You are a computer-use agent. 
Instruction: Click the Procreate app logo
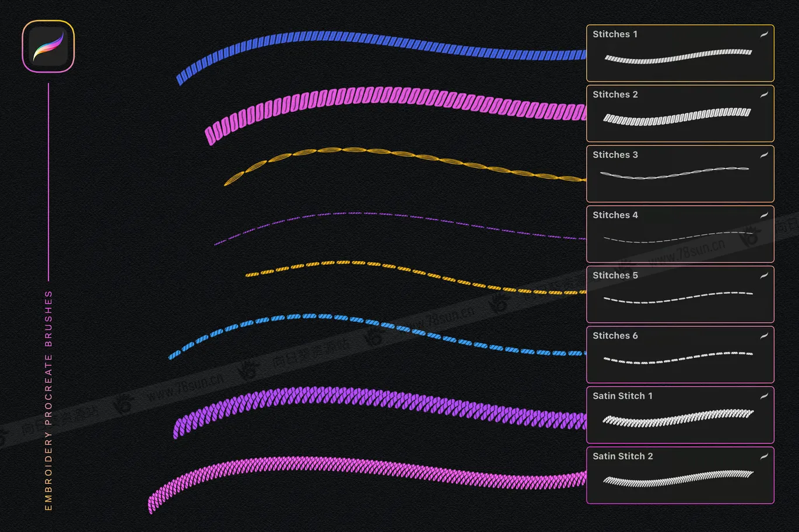click(x=48, y=47)
